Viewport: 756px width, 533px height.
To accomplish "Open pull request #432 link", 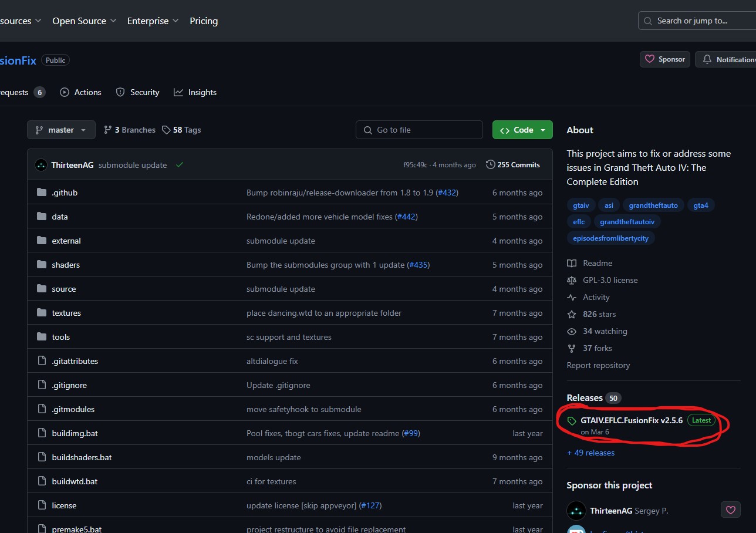I will click(x=447, y=193).
